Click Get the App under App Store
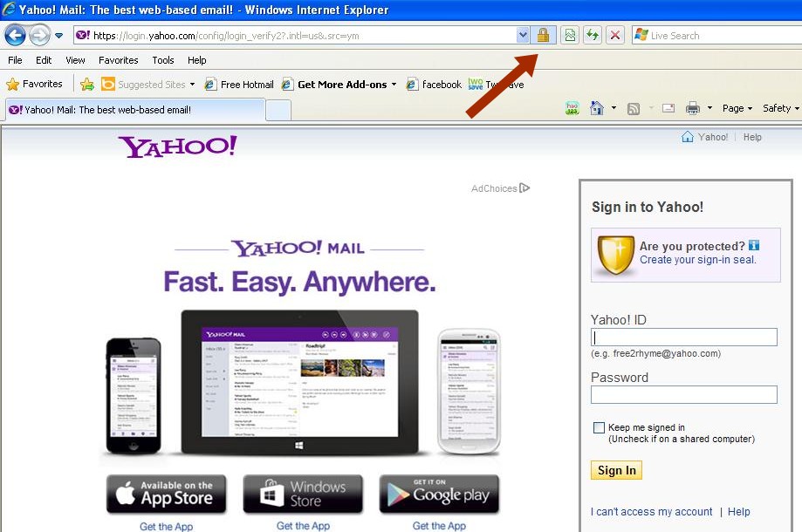Screen dimensions: 802x532 pos(166,527)
